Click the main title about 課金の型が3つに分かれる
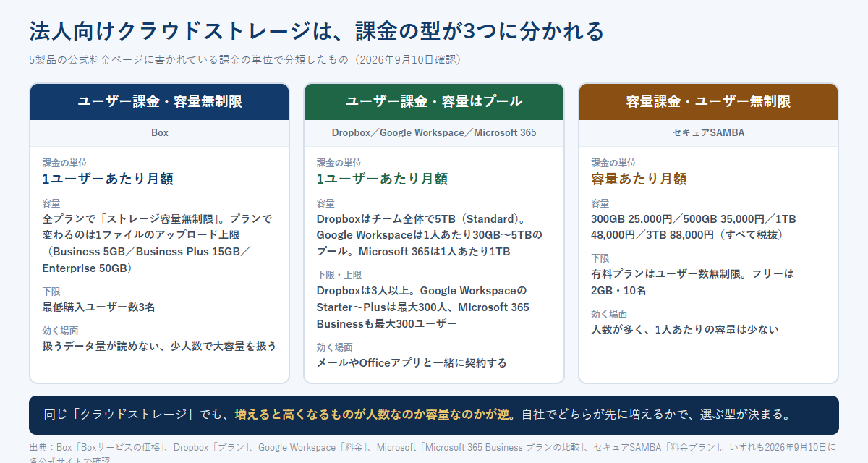 316,32
